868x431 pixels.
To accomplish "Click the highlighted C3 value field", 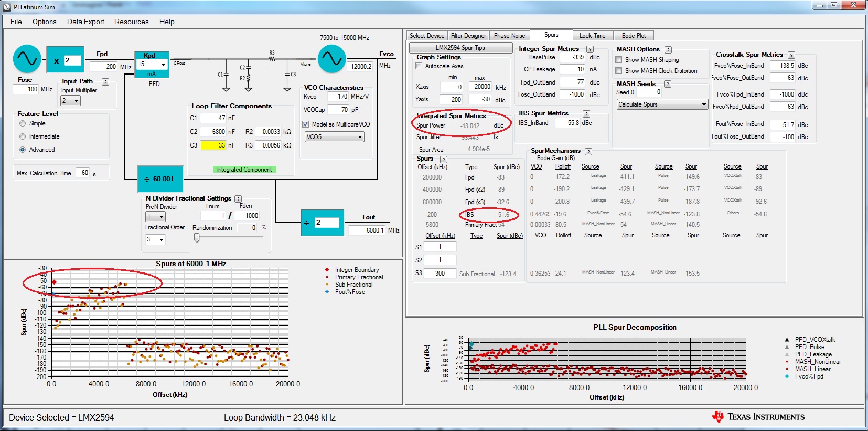I will (x=213, y=145).
